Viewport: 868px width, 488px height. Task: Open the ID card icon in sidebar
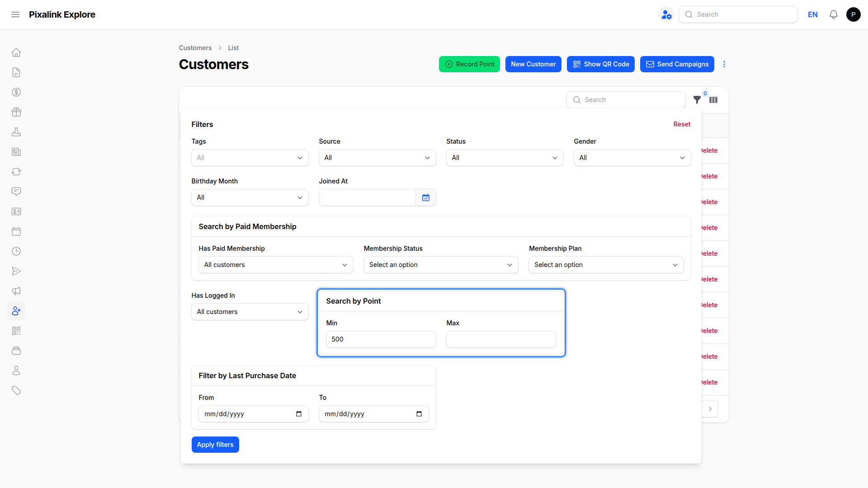(x=16, y=211)
